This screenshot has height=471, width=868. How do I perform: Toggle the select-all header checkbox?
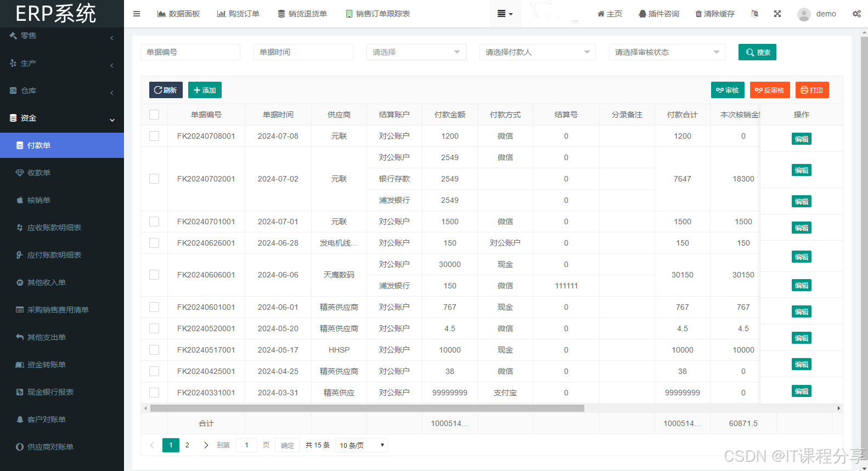point(154,115)
